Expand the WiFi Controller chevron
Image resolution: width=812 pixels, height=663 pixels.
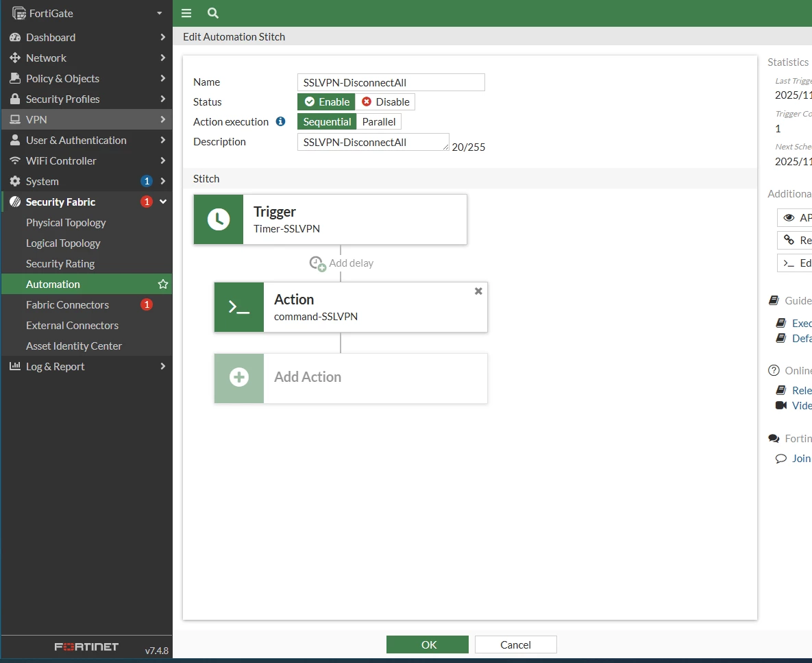tap(162, 160)
